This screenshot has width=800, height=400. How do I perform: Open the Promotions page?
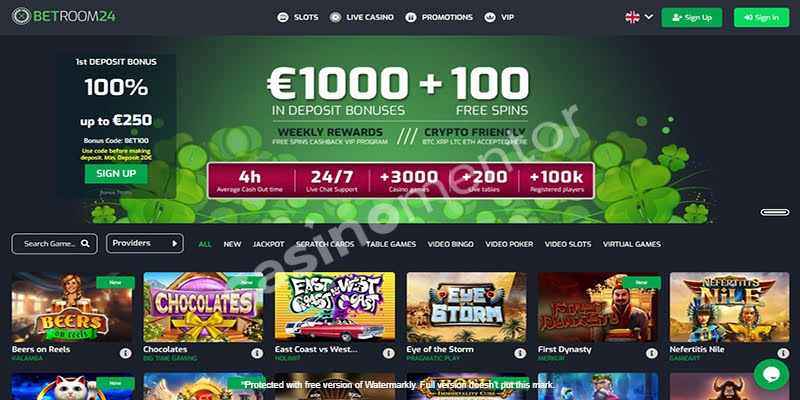pyautogui.click(x=439, y=17)
